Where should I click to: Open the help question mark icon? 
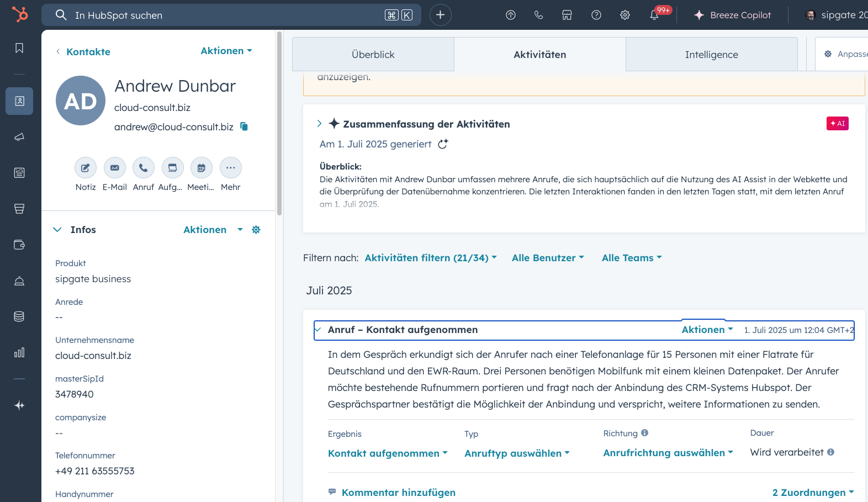click(x=596, y=15)
